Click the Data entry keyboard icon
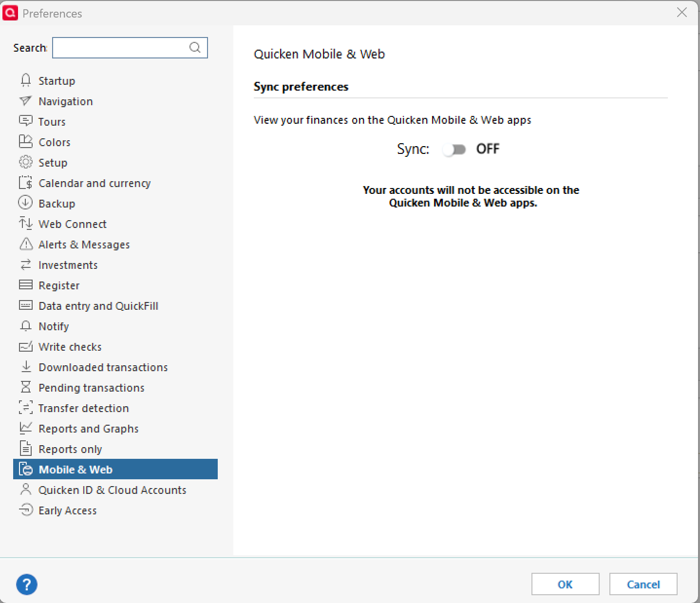 click(x=26, y=305)
